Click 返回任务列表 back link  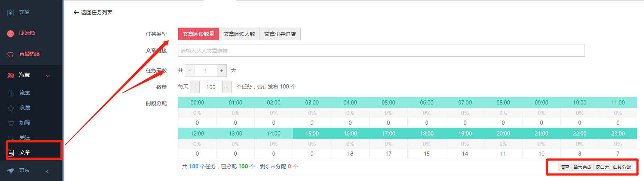pyautogui.click(x=93, y=12)
